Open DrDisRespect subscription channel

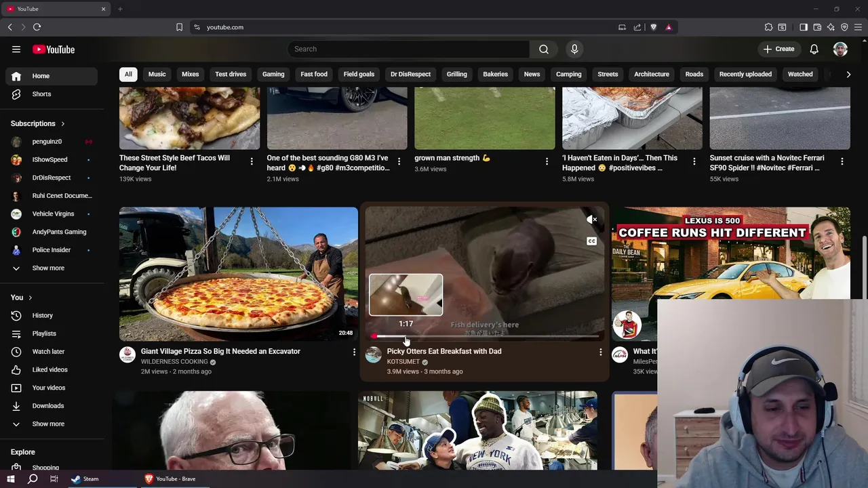click(52, 178)
